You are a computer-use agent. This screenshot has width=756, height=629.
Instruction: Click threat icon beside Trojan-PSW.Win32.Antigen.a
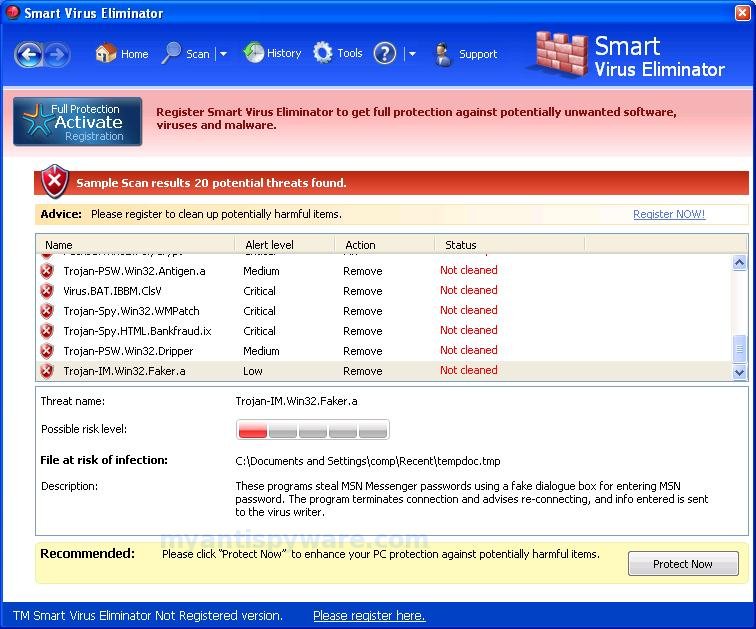47,271
